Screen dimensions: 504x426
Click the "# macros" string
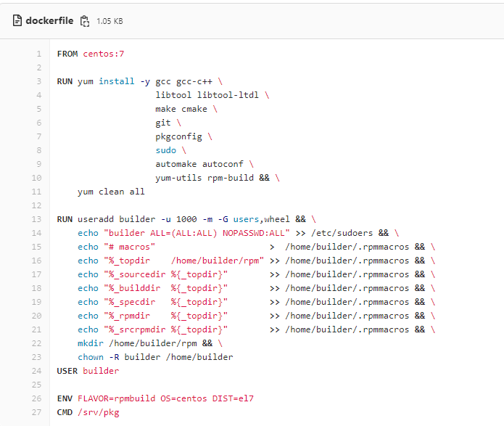pyautogui.click(x=130, y=247)
